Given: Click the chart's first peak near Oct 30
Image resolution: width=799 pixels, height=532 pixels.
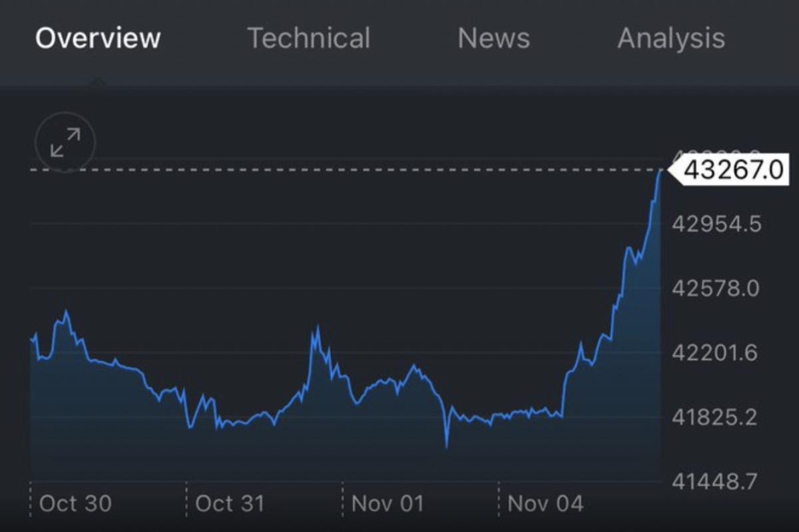Looking at the screenshot, I should pyautogui.click(x=65, y=312).
